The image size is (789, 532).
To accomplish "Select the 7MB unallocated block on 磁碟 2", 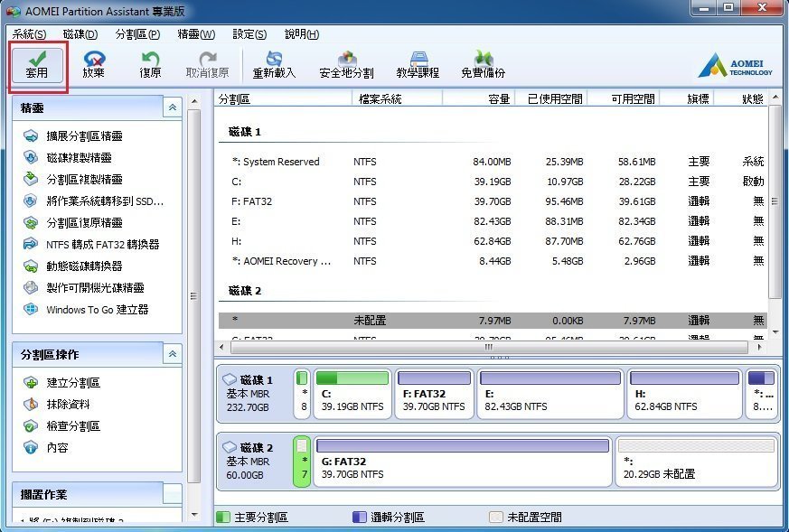I will pos(302,462).
